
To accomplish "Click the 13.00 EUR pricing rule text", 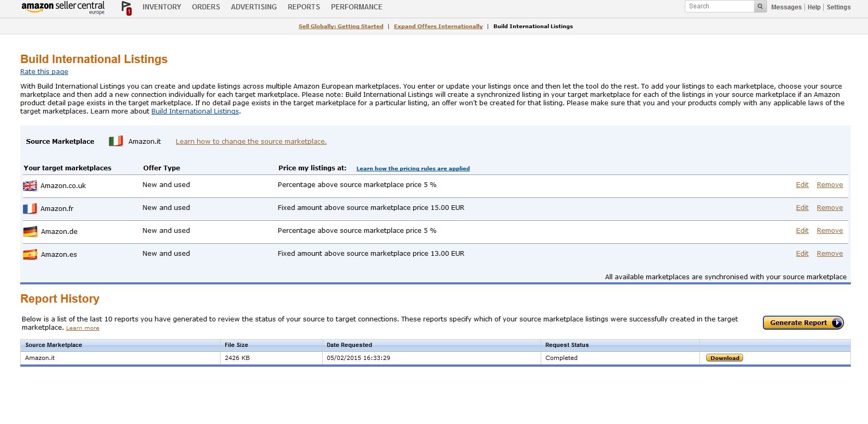I will tap(371, 254).
